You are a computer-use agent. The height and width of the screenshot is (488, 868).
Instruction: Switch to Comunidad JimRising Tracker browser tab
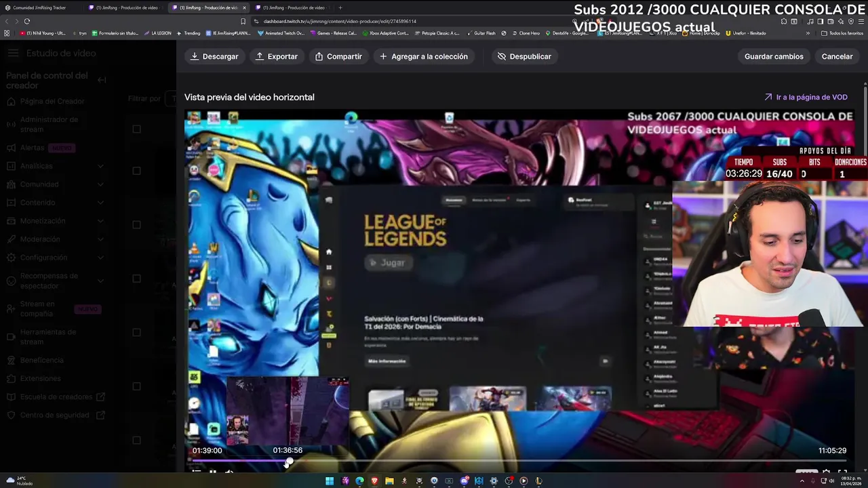coord(42,7)
